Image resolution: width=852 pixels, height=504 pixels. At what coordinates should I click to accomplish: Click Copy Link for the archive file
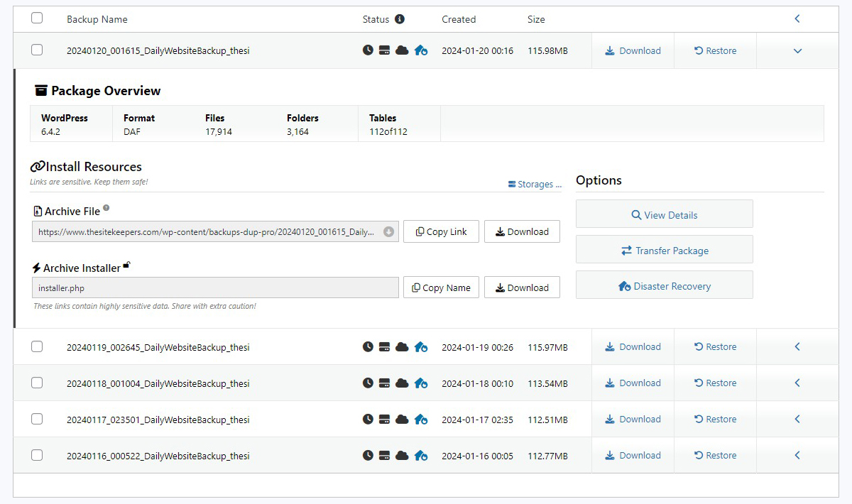[441, 231]
